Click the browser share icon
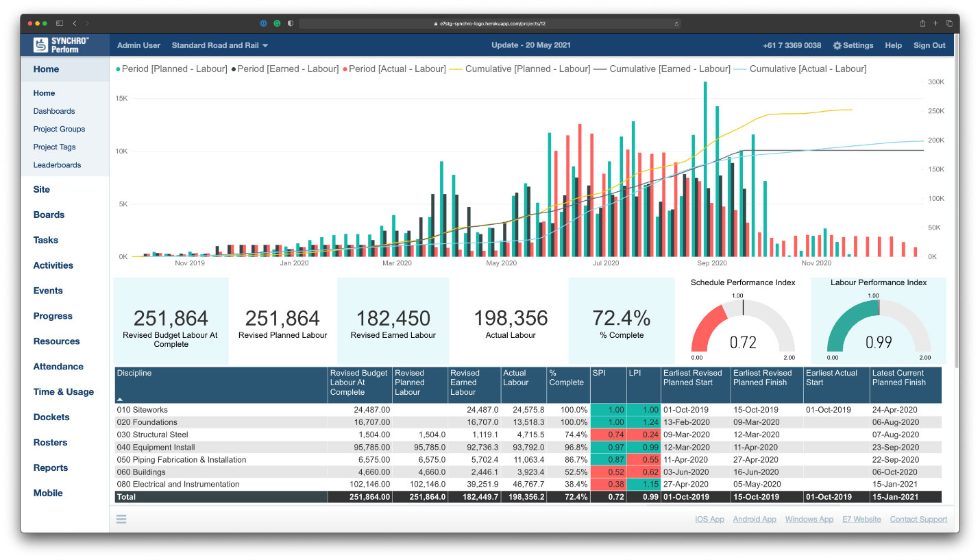 pyautogui.click(x=923, y=23)
